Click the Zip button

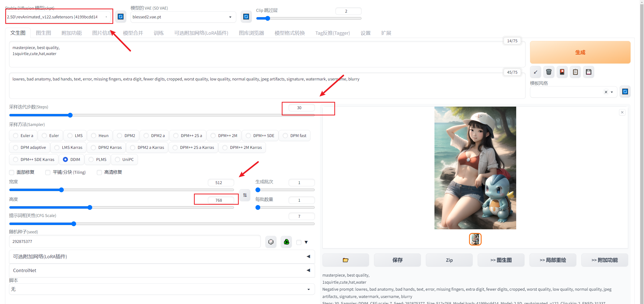tap(449, 260)
